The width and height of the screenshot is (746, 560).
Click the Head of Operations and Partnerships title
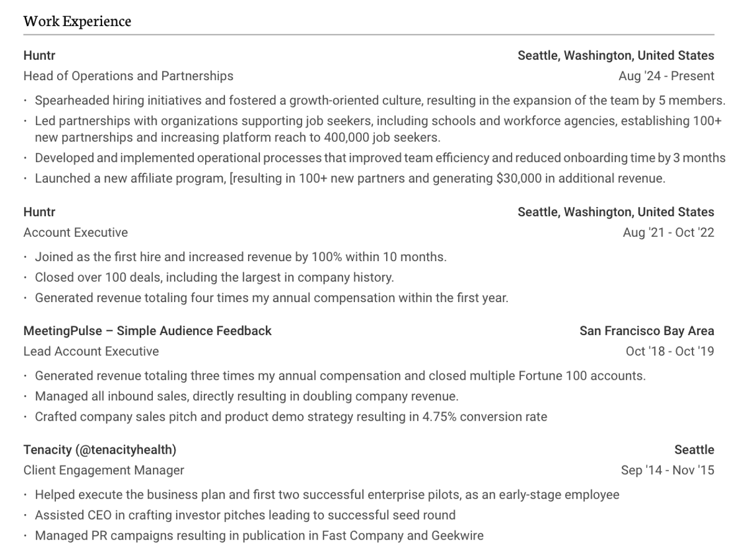tap(128, 76)
